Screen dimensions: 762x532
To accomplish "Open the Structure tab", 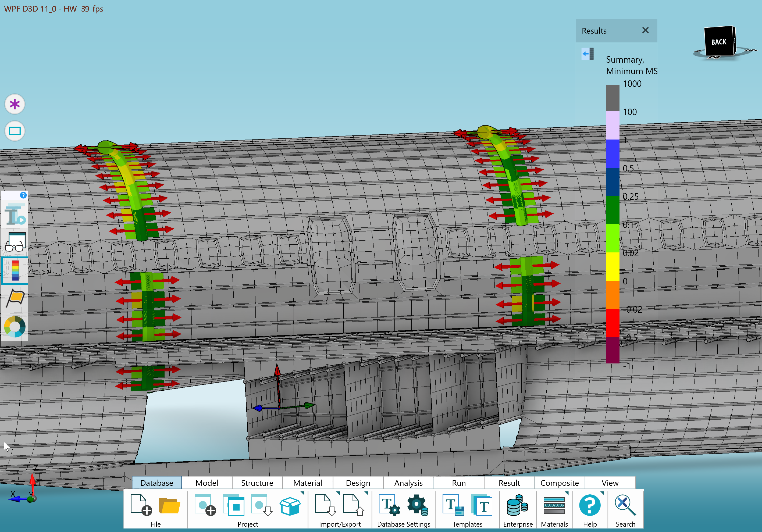I will point(257,483).
